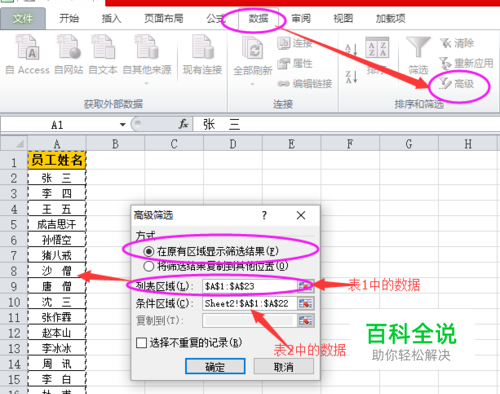The image size is (500, 394).
Task: Select column G header
Action: click(409, 144)
